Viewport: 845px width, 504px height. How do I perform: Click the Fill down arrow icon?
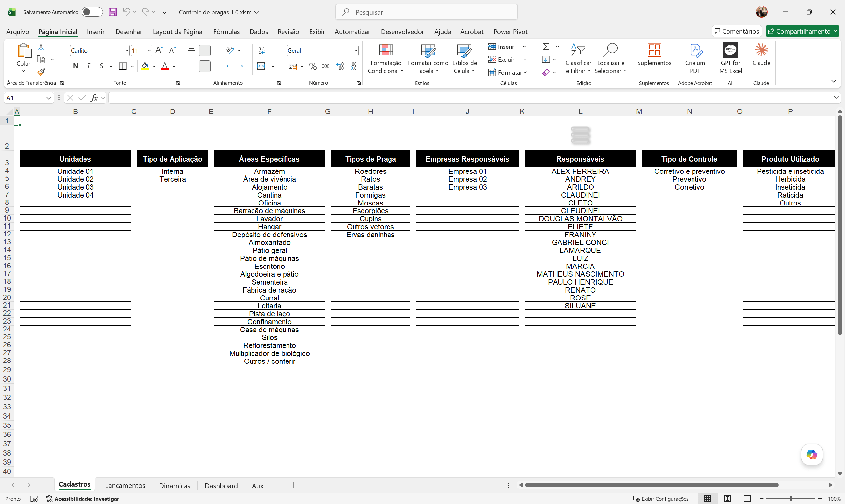coord(546,59)
